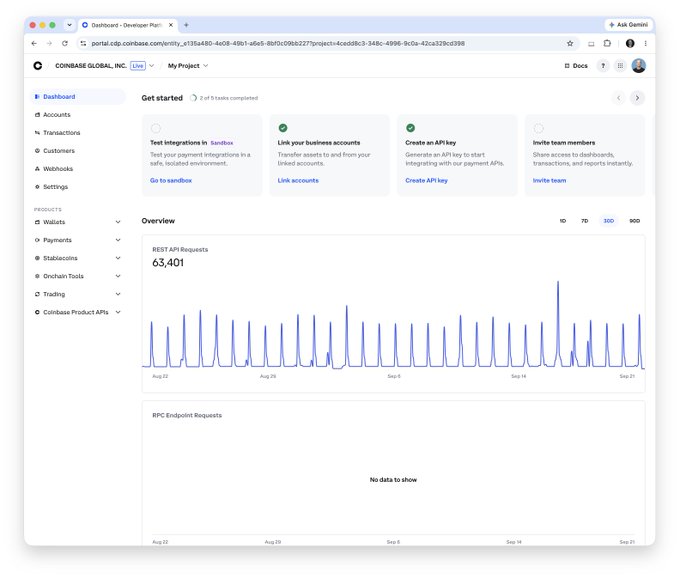The width and height of the screenshot is (680, 578).
Task: Click the 63,401 requests value
Action: pyautogui.click(x=168, y=263)
